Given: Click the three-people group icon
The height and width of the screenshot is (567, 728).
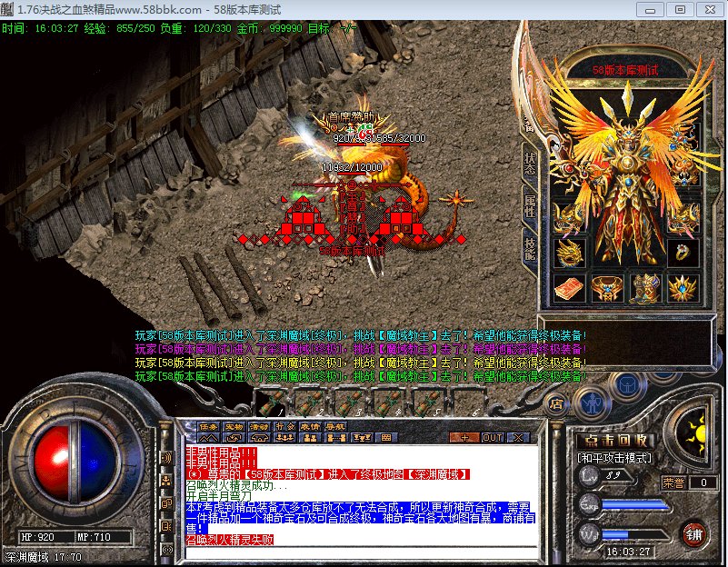Looking at the screenshot, I should (284, 438).
